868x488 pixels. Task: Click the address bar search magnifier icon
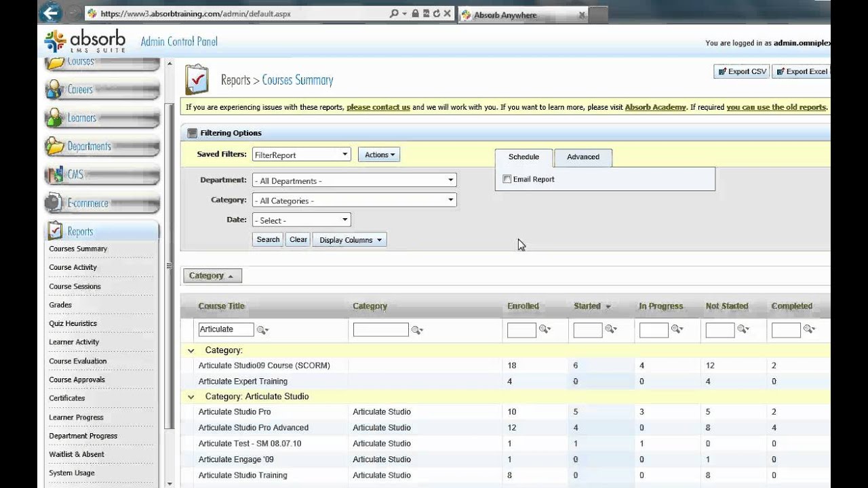coord(394,14)
